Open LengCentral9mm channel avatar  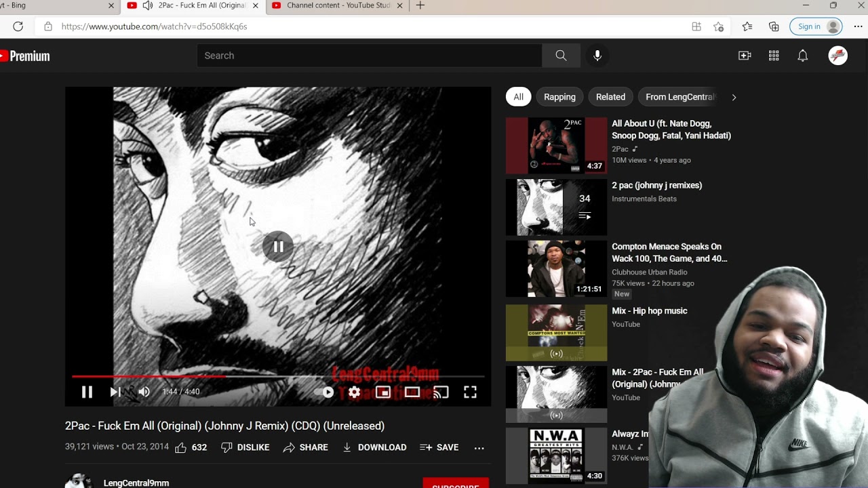click(x=79, y=481)
